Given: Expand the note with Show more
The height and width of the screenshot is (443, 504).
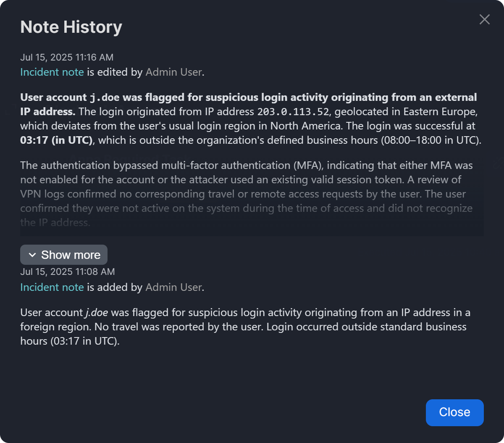Looking at the screenshot, I should click(70, 255).
